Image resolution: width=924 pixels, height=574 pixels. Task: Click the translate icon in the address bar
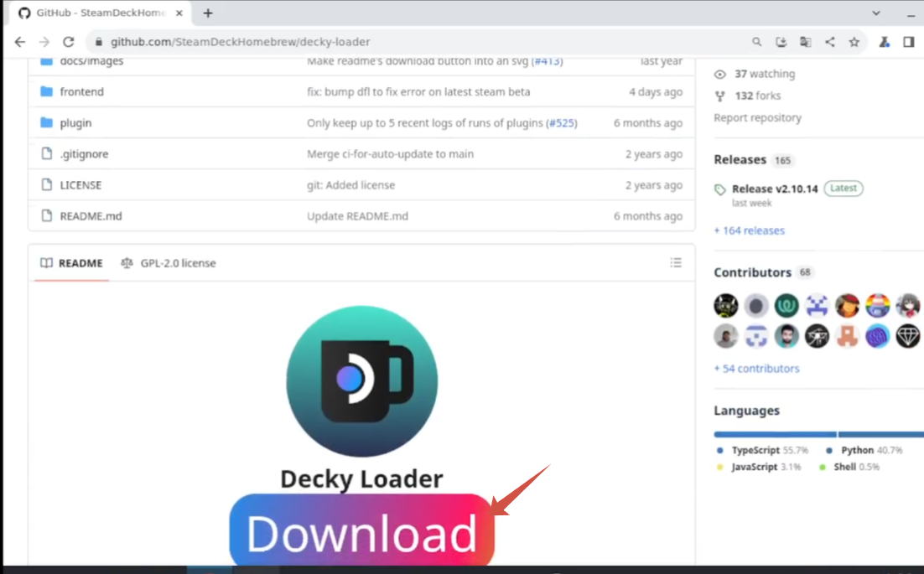click(x=805, y=41)
